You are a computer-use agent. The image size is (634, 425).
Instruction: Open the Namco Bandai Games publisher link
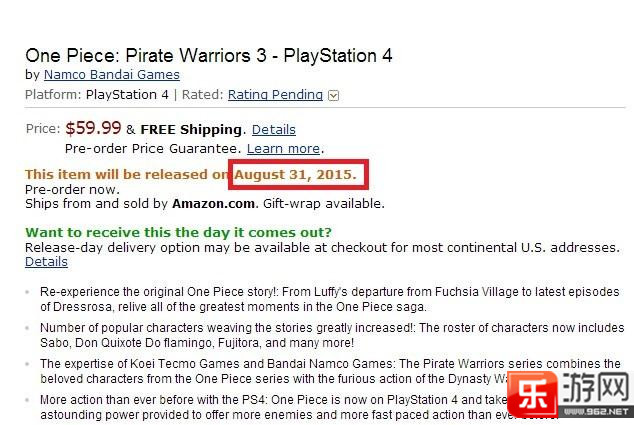click(112, 75)
